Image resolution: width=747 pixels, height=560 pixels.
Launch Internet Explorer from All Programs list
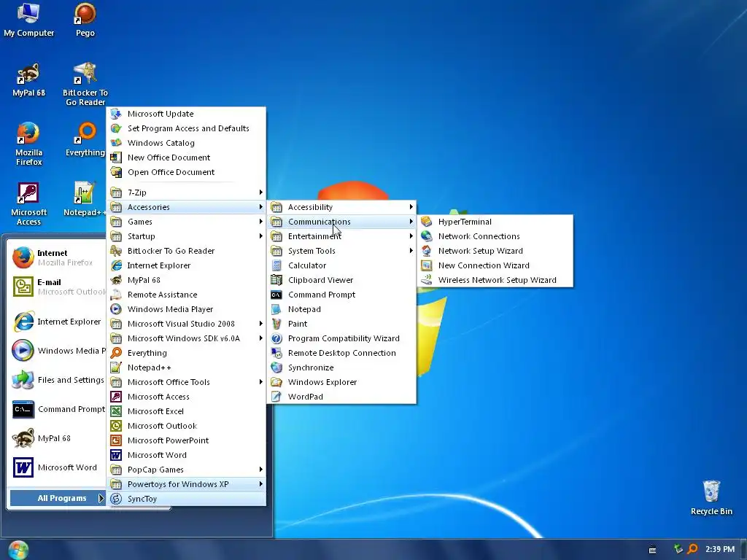[x=186, y=265]
